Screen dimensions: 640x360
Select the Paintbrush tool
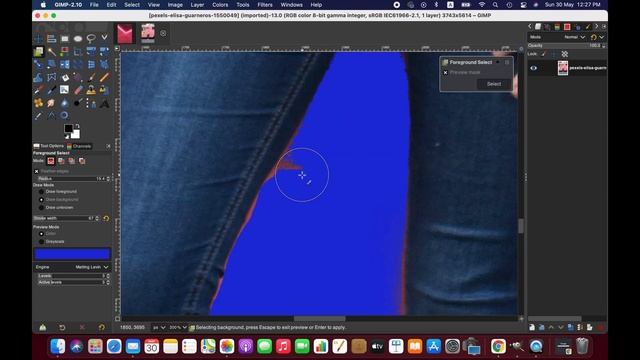[x=91, y=77]
